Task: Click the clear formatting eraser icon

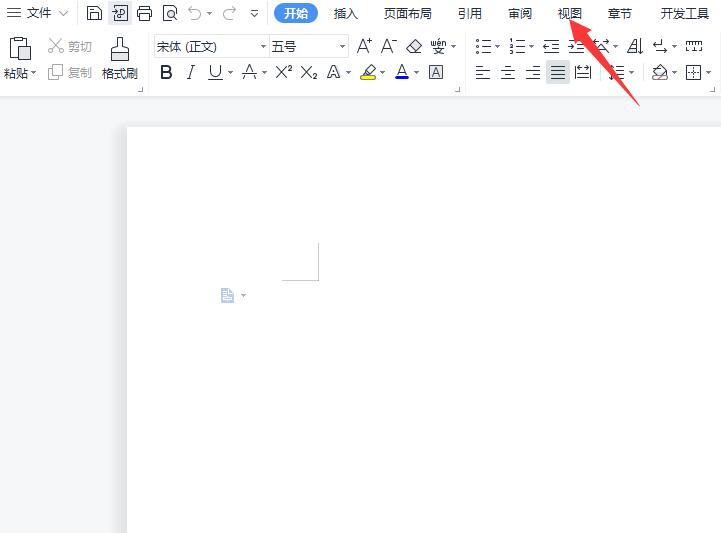Action: tap(414, 46)
